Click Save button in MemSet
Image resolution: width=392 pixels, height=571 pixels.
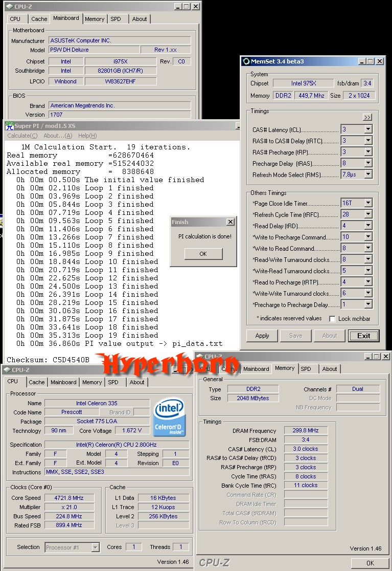[295, 336]
